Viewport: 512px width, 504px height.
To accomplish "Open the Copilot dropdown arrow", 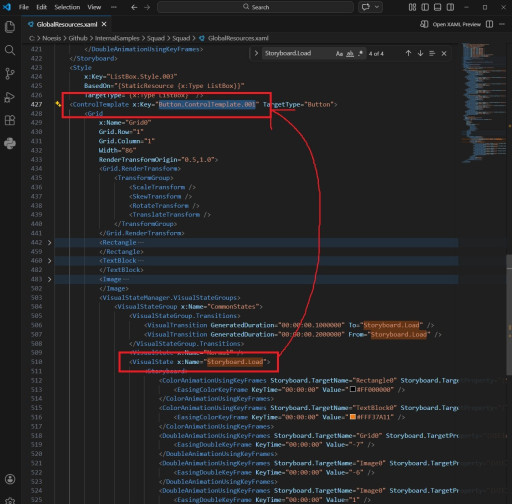I will [x=377, y=7].
